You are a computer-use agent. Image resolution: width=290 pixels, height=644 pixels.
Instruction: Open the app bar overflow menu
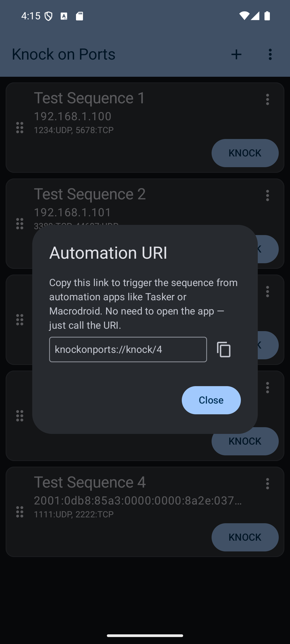(x=270, y=54)
